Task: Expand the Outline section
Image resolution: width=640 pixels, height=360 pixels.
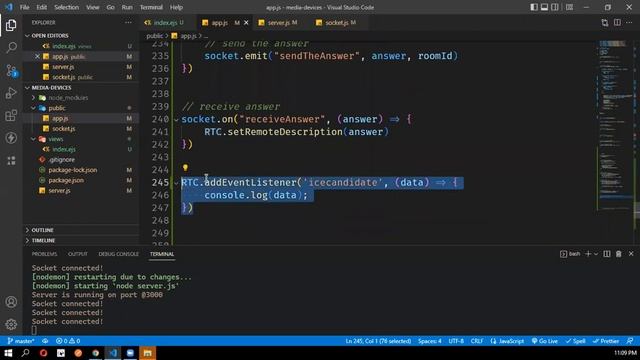Action: click(81, 230)
